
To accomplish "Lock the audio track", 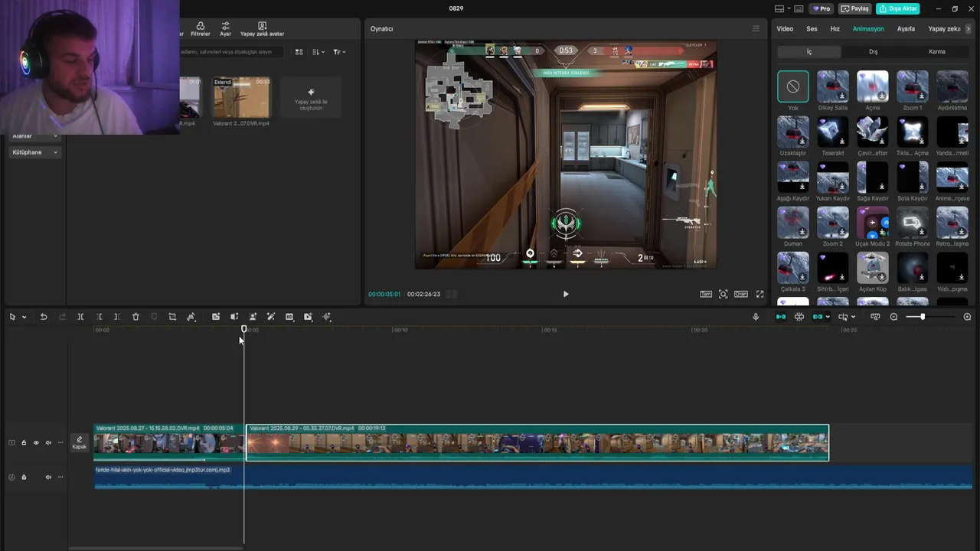I will point(24,477).
